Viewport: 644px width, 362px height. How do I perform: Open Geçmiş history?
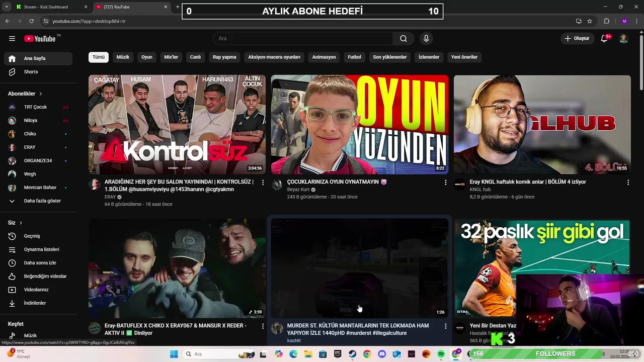(38, 236)
